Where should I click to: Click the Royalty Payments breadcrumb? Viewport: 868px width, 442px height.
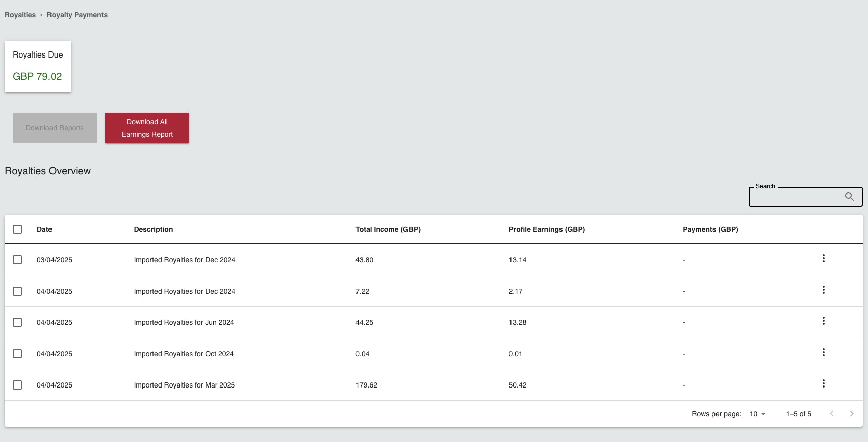(x=77, y=15)
